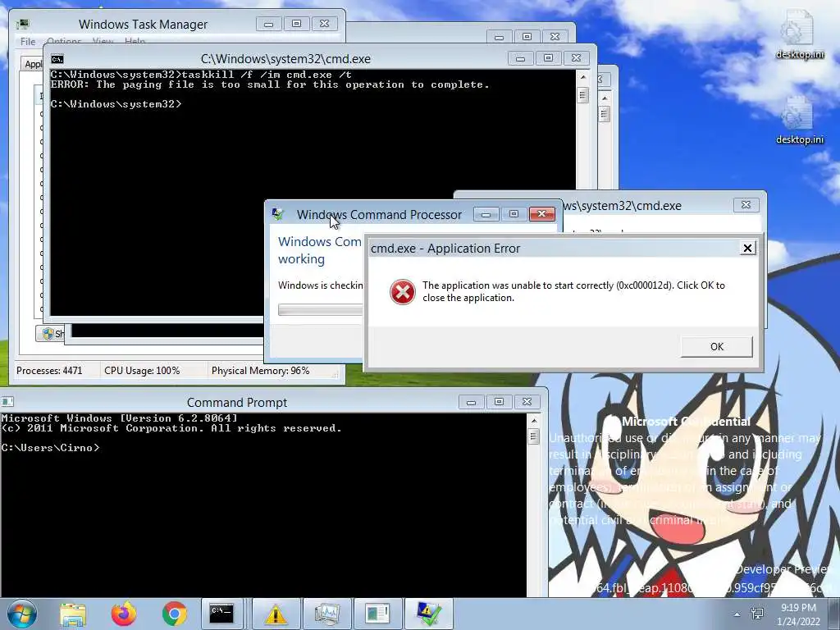Click scrollbar thumb in Command Prompt window
840x630 pixels.
coord(533,436)
